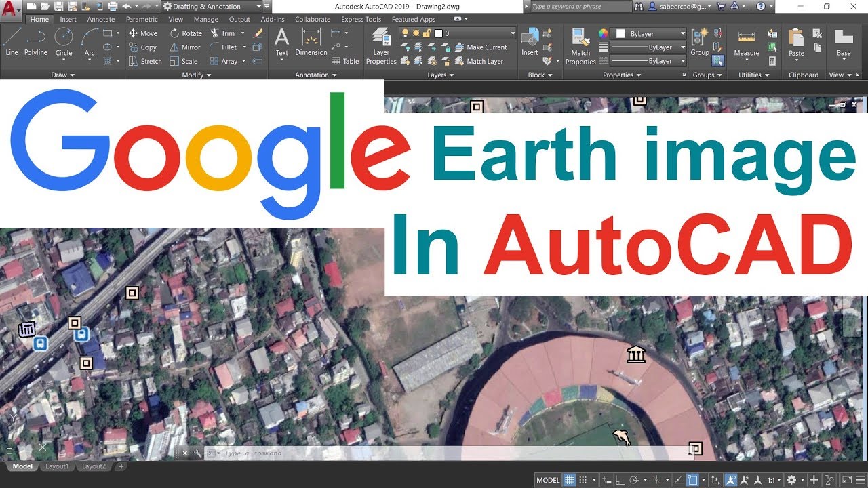Click the Insert block tool

[x=530, y=42]
